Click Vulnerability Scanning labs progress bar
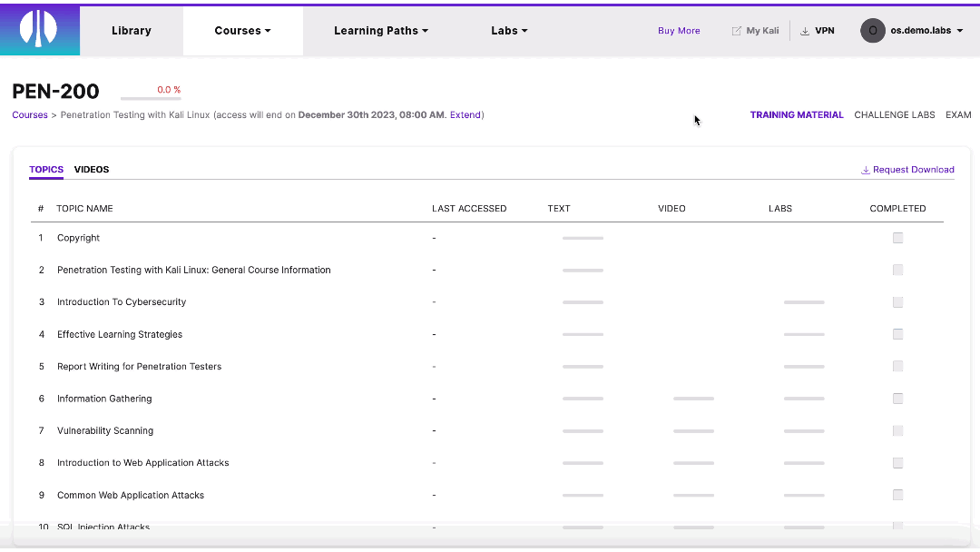Viewport: 980px width, 552px height. (804, 431)
